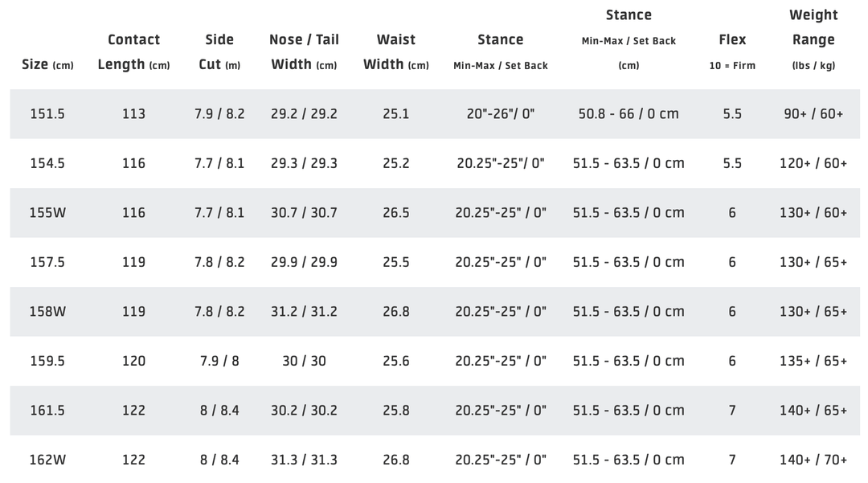
Task: Select the 158W size cell
Action: click(x=47, y=312)
